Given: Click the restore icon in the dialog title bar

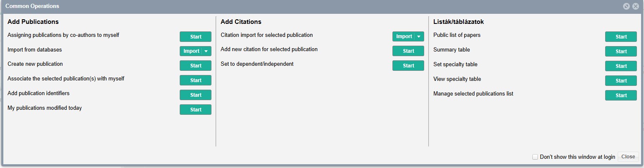Looking at the screenshot, I should 626,6.
